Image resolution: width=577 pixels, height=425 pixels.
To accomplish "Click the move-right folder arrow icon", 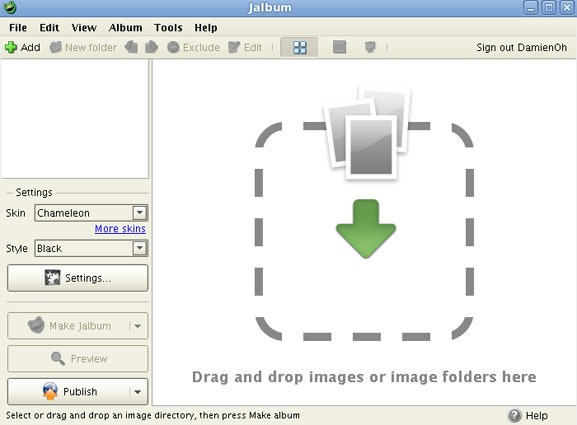I will point(151,47).
